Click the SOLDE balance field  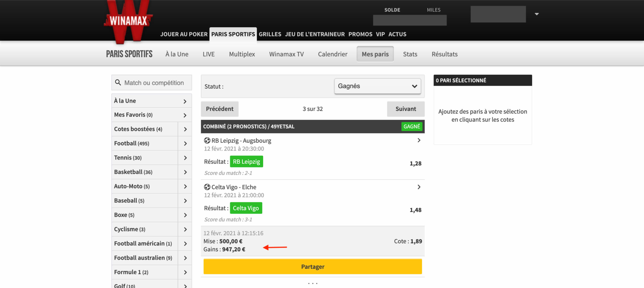410,20
